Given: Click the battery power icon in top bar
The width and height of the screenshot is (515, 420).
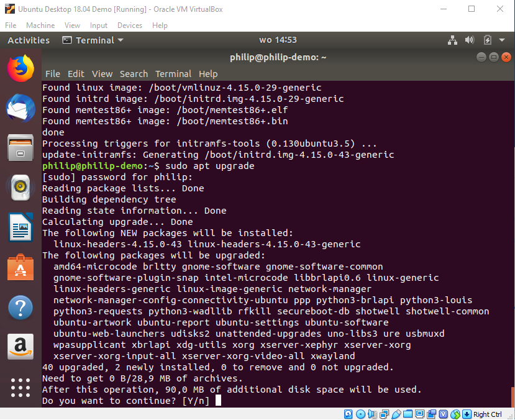Looking at the screenshot, I should 488,40.
